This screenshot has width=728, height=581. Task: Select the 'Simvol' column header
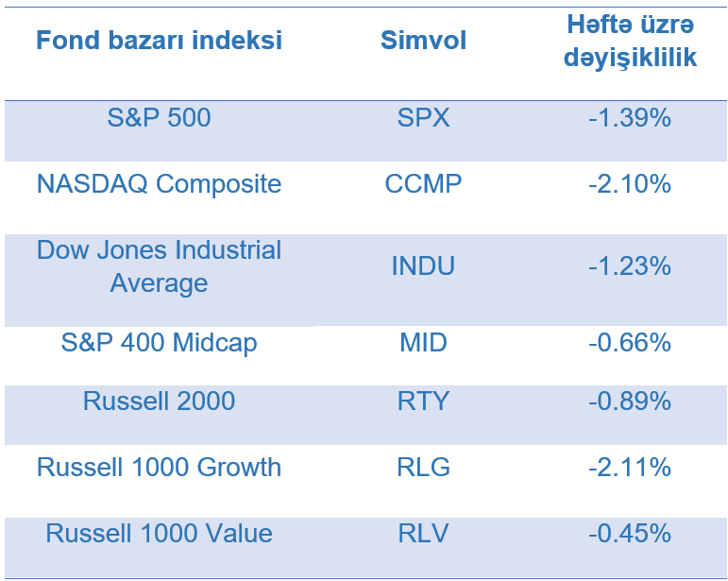coord(423,41)
